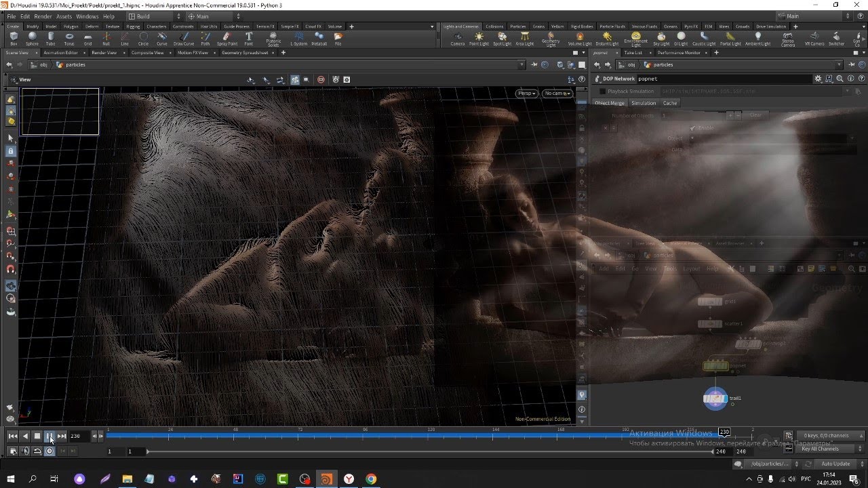Select the L-System shelf tool
Viewport: 868px width, 488px height.
(298, 39)
